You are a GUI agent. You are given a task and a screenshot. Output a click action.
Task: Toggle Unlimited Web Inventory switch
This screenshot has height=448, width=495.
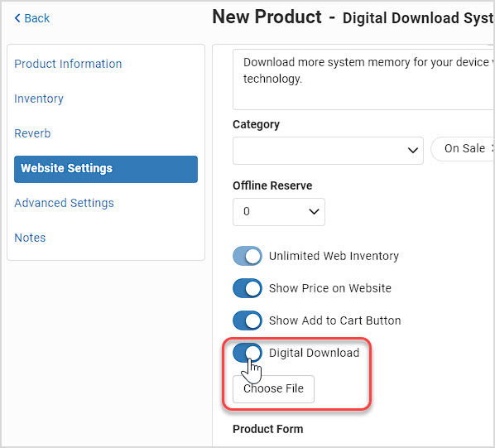(247, 256)
